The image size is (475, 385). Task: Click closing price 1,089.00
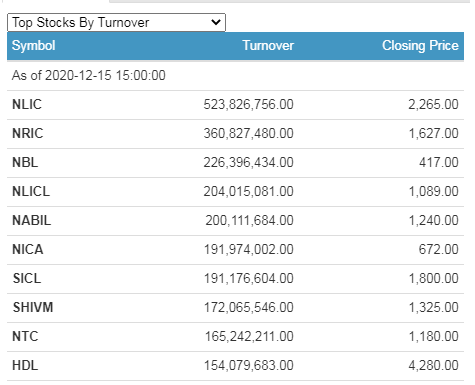(x=434, y=191)
